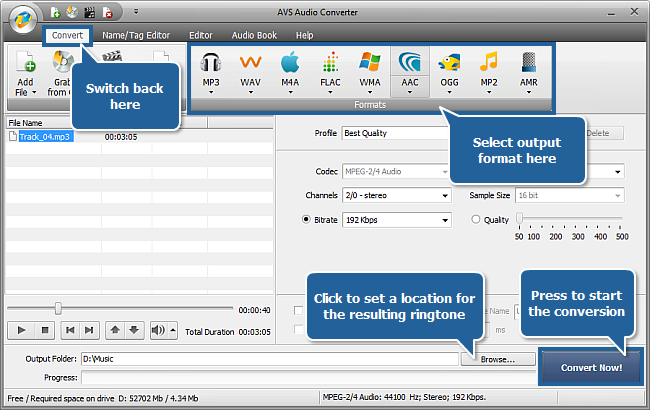
Task: Switch to the Convert tab
Action: coord(67,36)
